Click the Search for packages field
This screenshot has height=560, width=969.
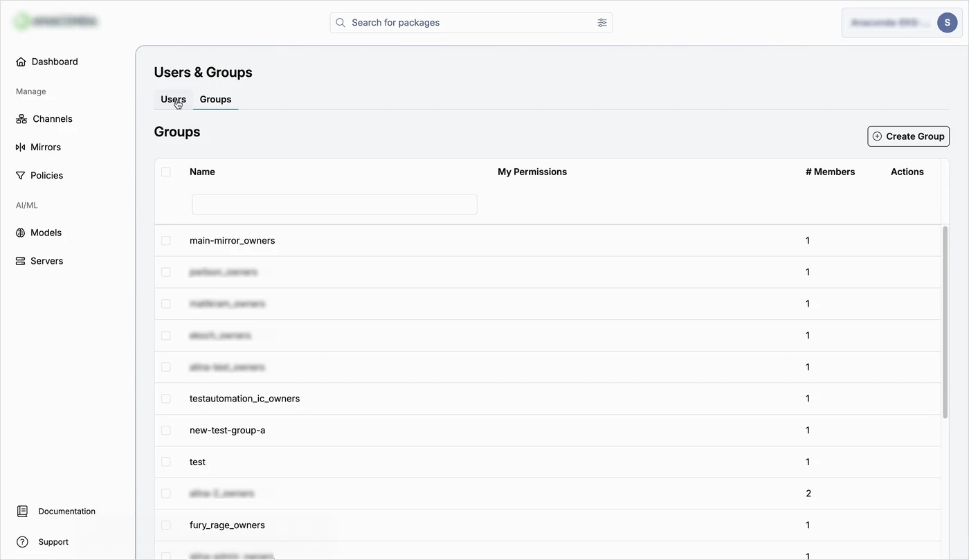(x=471, y=23)
